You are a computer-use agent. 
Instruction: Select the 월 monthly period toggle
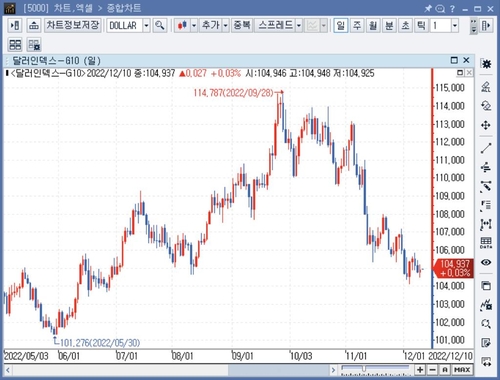pyautogui.click(x=373, y=26)
